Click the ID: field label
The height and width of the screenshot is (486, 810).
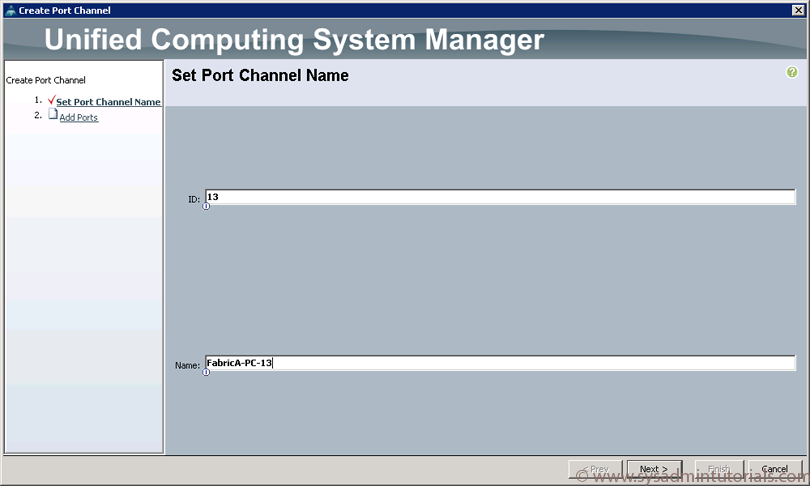(194, 199)
